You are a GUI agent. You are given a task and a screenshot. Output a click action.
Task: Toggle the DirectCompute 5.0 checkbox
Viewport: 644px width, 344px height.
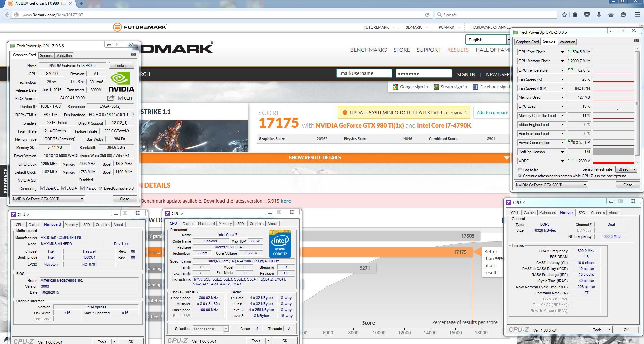point(101,188)
